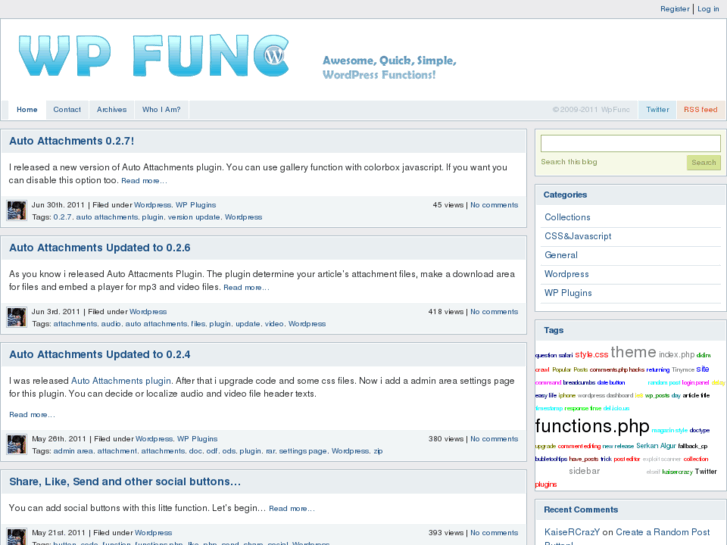This screenshot has height=545, width=727.
Task: Open the Twitter tag in the tag cloud
Action: pyautogui.click(x=706, y=472)
